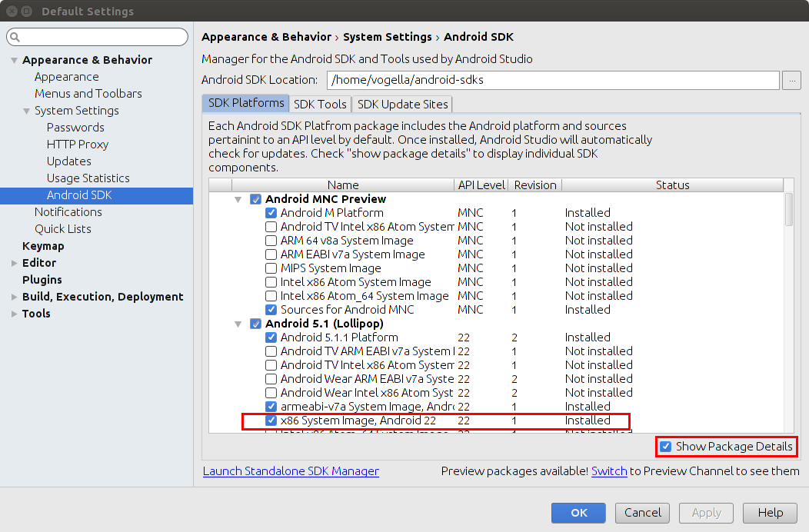Screen dimensions: 809x532
Task: Collapse Appearance & Behavior in sidebar
Action: [x=14, y=61]
